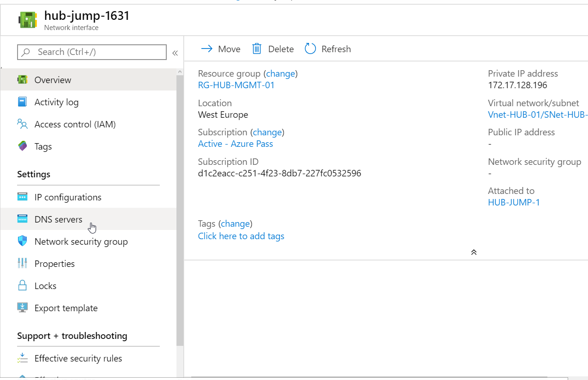588x380 pixels.
Task: Click the horizontal scrollbar at bottom
Action: [370, 377]
